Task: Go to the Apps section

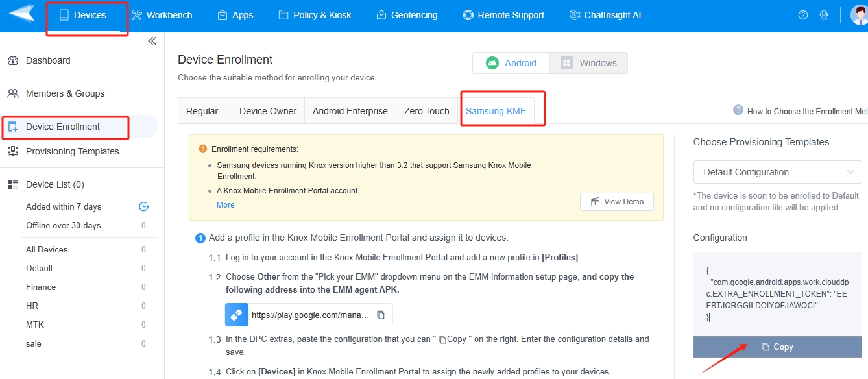Action: (235, 15)
